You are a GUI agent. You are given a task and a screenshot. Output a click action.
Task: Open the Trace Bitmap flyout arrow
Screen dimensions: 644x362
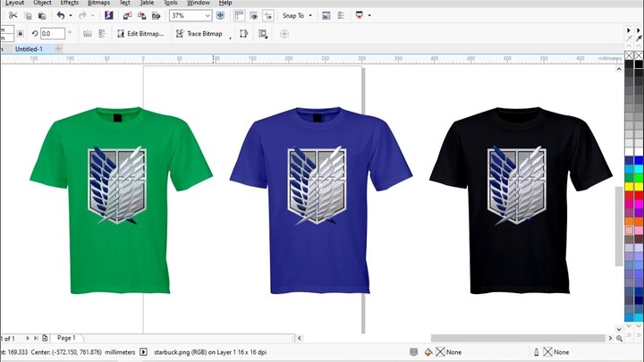[x=231, y=38]
